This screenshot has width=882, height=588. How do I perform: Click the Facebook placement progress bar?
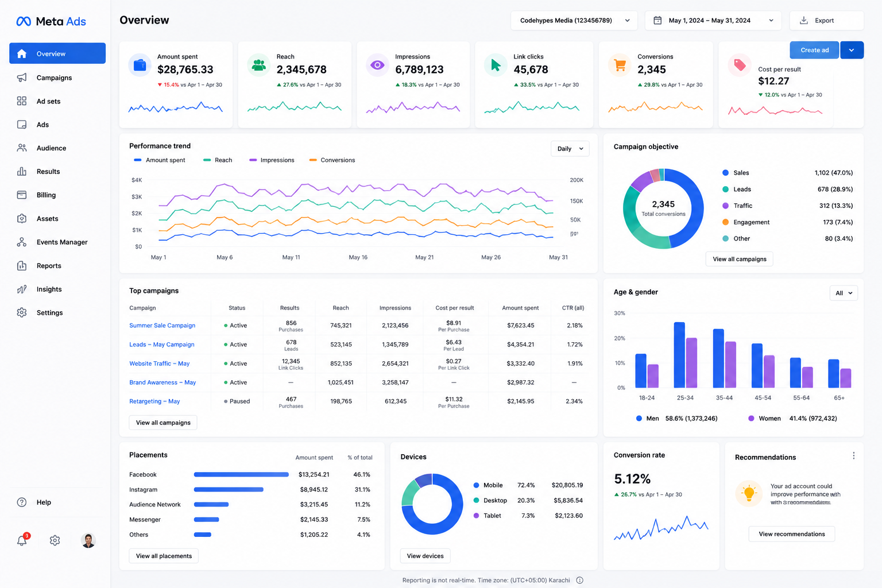click(x=241, y=475)
